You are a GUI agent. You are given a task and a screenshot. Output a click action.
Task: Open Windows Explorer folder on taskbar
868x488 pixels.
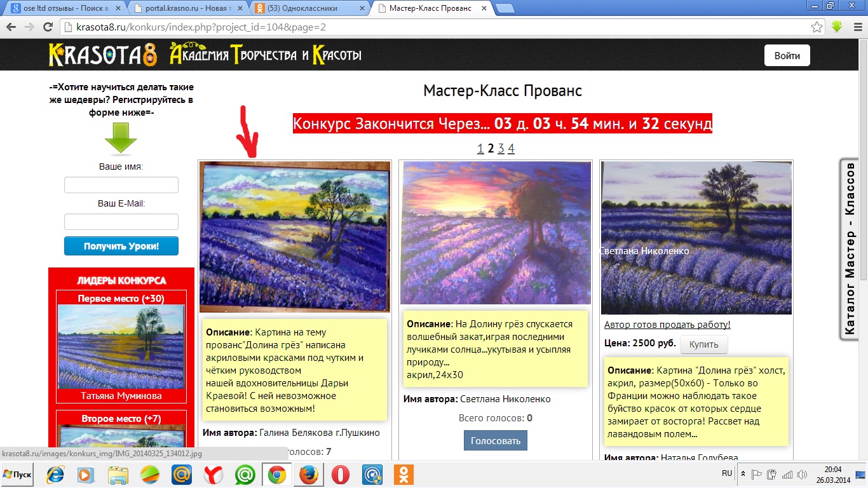point(118,475)
